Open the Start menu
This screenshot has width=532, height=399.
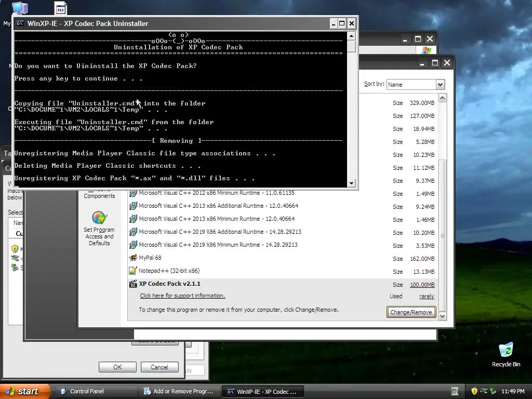pyautogui.click(x=25, y=391)
